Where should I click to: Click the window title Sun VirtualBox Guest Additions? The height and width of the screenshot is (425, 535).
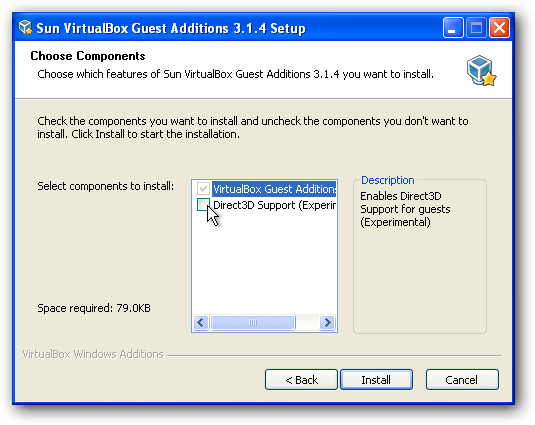[171, 28]
